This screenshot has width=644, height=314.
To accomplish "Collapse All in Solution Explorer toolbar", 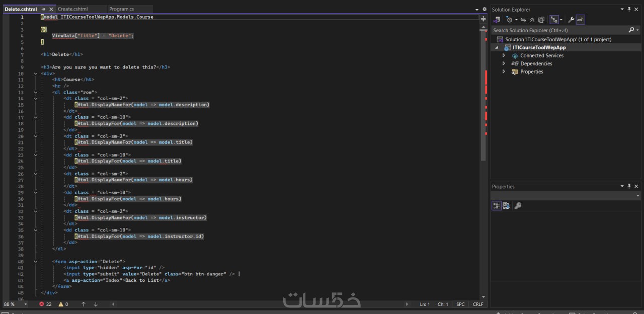I will [x=532, y=20].
